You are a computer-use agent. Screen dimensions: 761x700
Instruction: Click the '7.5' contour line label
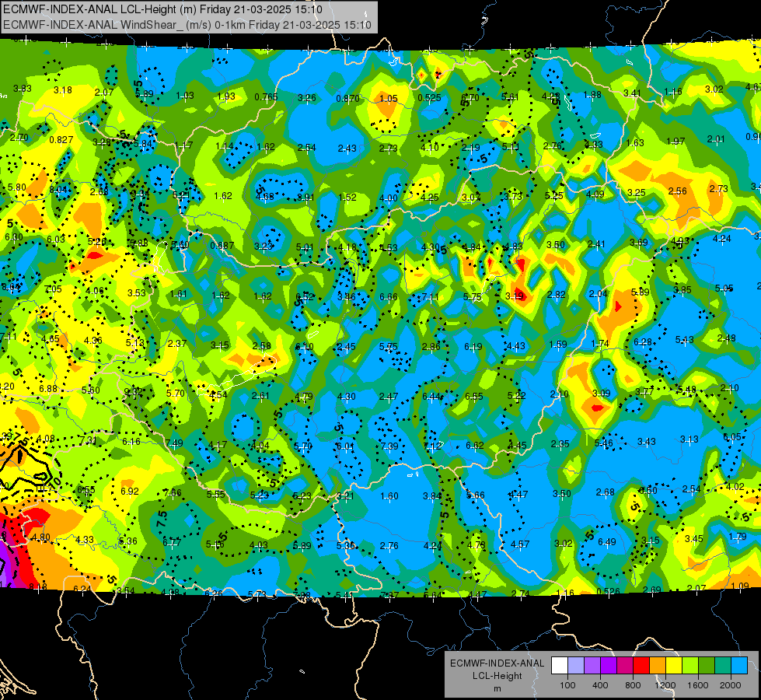click(x=162, y=519)
